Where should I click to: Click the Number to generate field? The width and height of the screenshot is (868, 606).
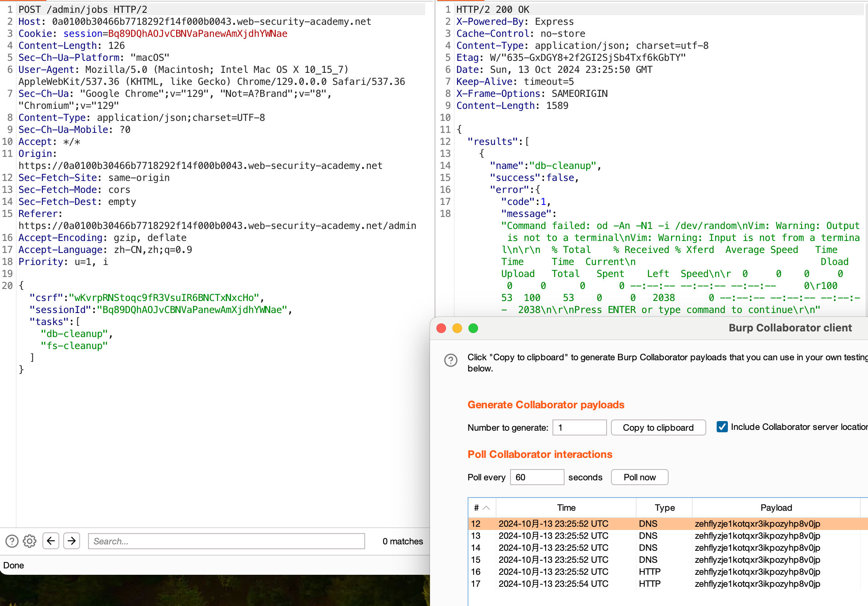coord(579,427)
